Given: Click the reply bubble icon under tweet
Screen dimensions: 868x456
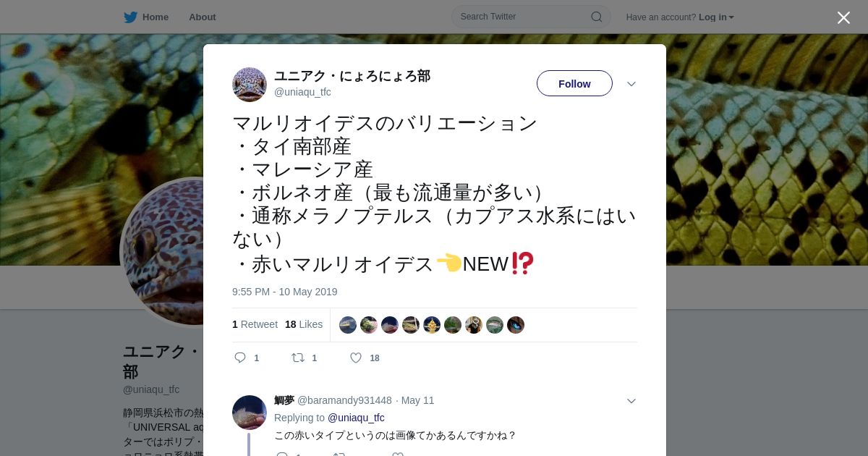Looking at the screenshot, I should click(240, 358).
